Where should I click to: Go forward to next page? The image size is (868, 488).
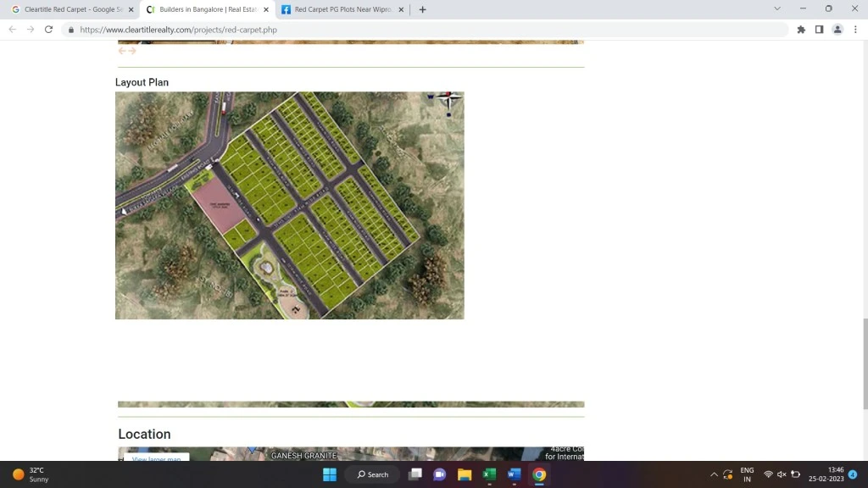(31, 30)
